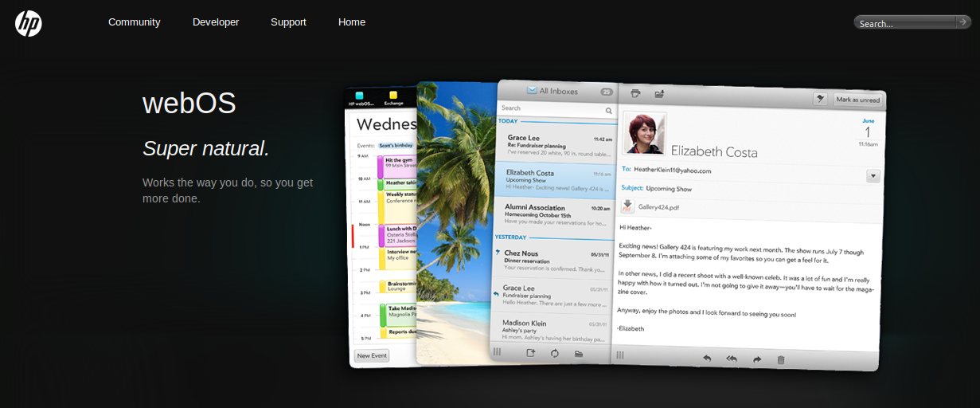This screenshot has height=408, width=980.
Task: Click the folders icon in inbox toolbar
Action: click(579, 353)
